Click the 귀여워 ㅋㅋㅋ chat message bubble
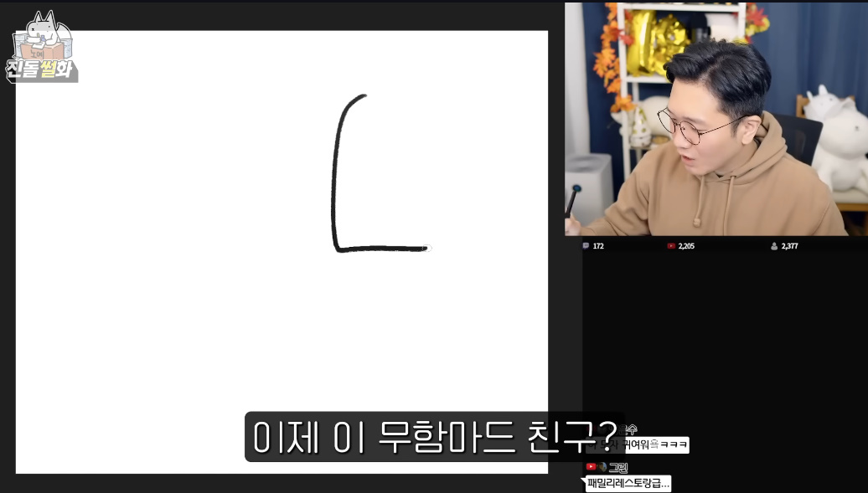The height and width of the screenshot is (493, 868). [x=654, y=445]
